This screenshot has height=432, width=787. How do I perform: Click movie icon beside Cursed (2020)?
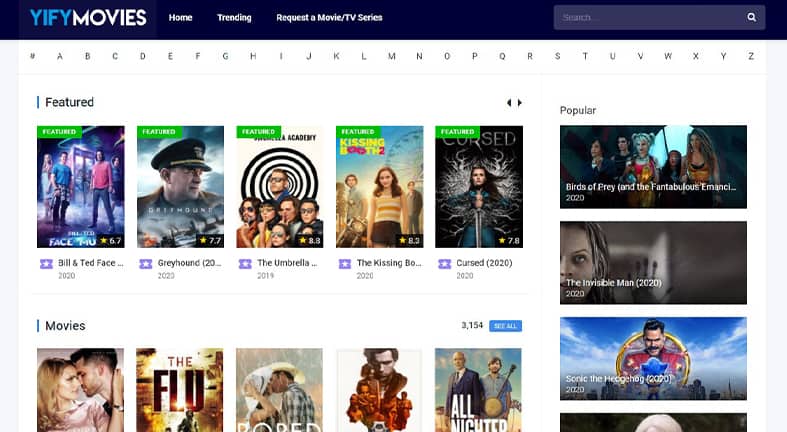coord(444,263)
